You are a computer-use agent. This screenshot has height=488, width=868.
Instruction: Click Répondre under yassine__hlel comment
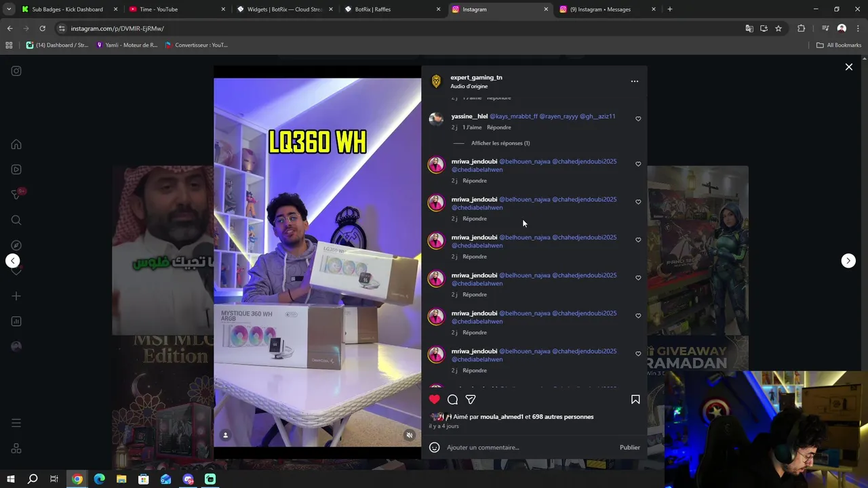click(x=499, y=127)
